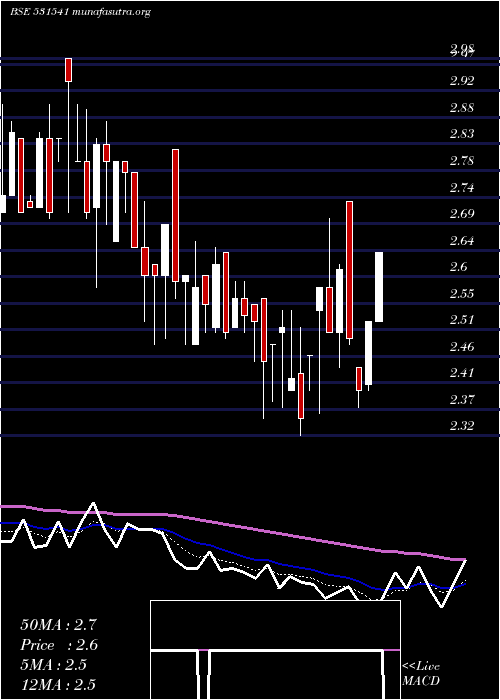The height and width of the screenshot is (700, 500).
Task: Click the 2.88 price axis label
Action: [462, 108]
